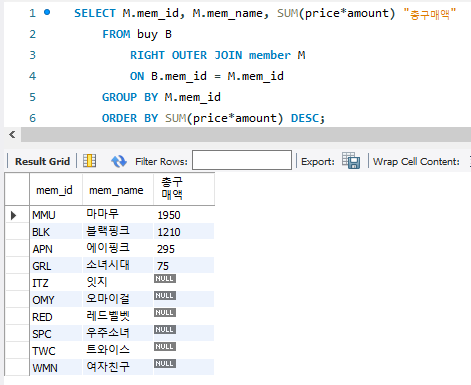Select cell 여자친구

tap(118, 367)
